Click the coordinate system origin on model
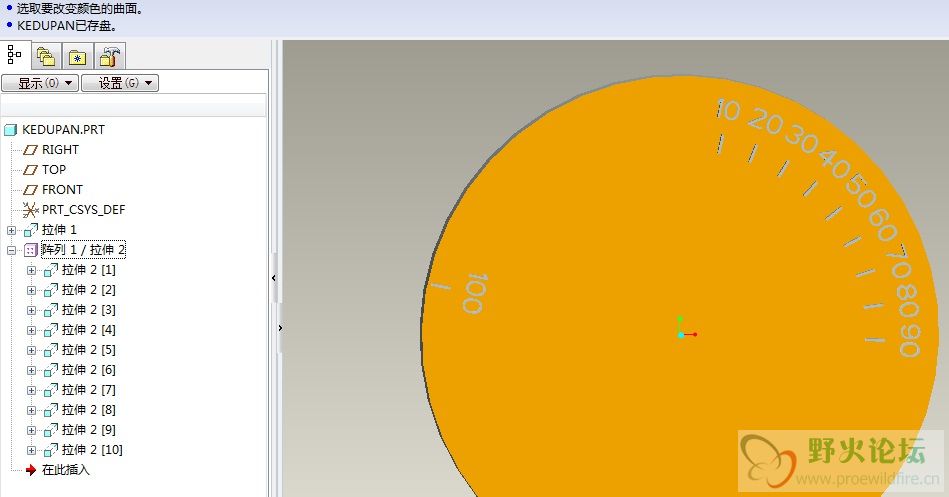The height and width of the screenshot is (497, 949). click(681, 334)
